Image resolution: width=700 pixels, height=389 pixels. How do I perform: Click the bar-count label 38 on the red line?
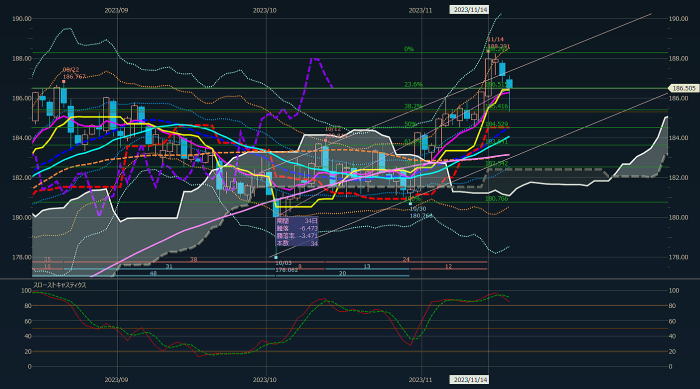click(x=194, y=259)
